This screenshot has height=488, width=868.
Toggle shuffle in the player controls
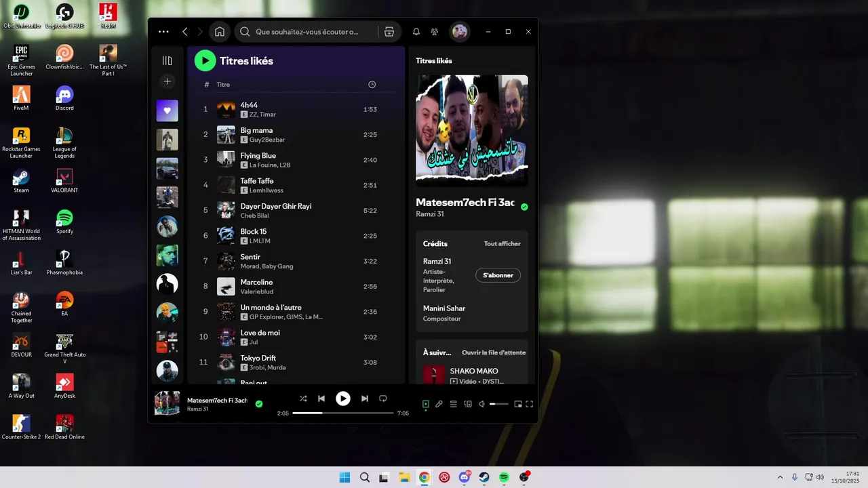point(303,399)
